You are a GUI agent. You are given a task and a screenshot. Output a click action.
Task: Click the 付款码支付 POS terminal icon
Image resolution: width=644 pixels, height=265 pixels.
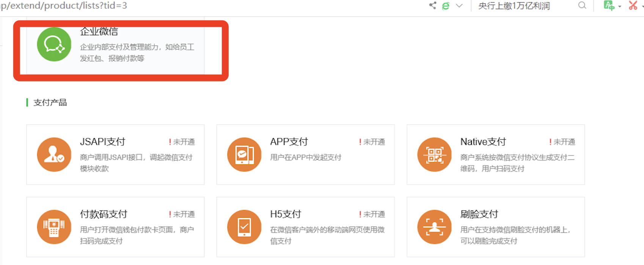[x=54, y=227]
